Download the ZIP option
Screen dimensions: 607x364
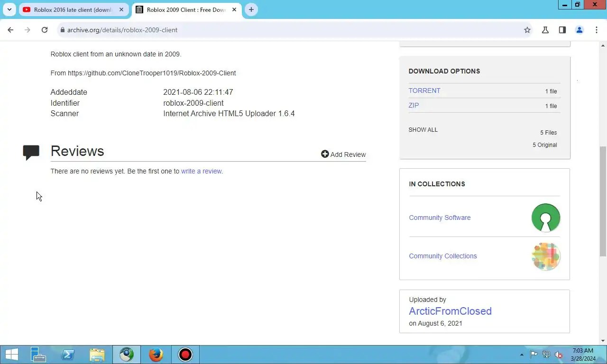[x=414, y=105]
